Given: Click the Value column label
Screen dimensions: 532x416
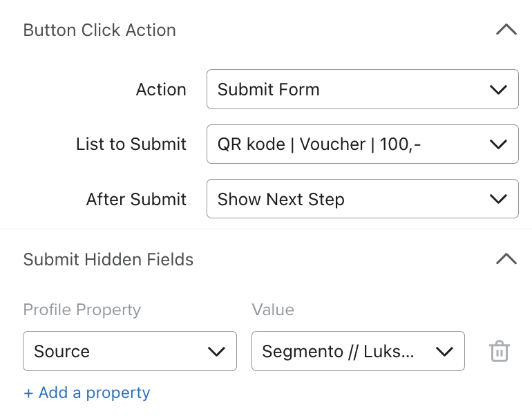Looking at the screenshot, I should (x=273, y=310).
